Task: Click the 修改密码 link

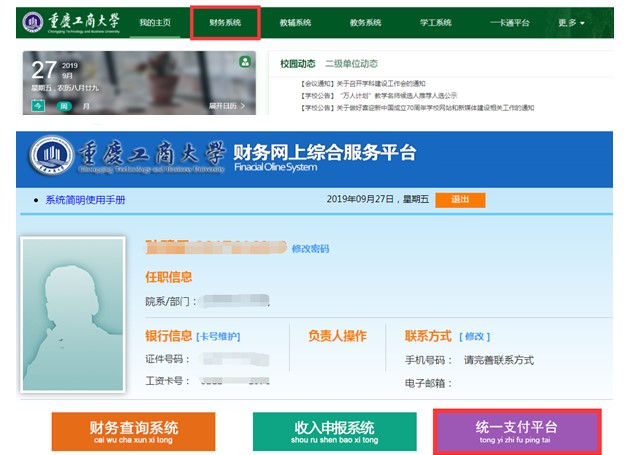Action: click(x=310, y=248)
